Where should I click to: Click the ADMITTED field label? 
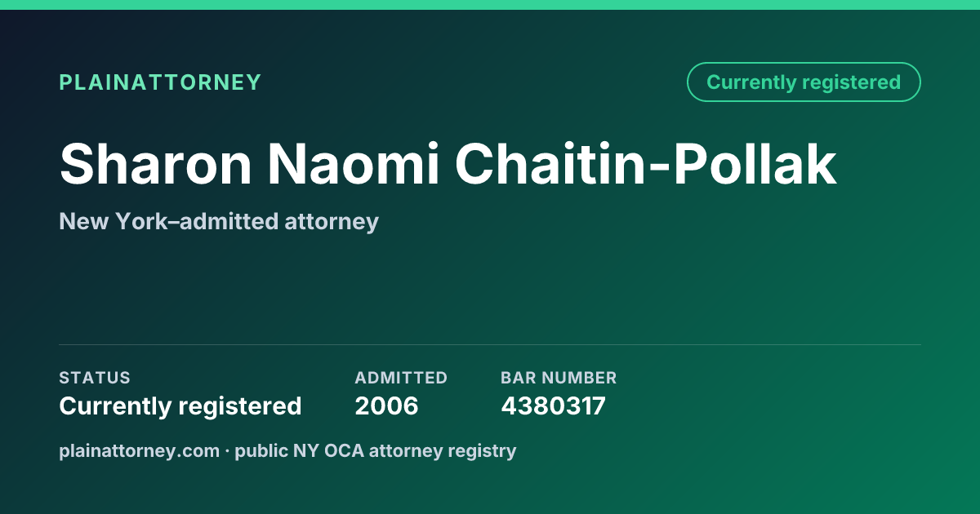click(401, 378)
